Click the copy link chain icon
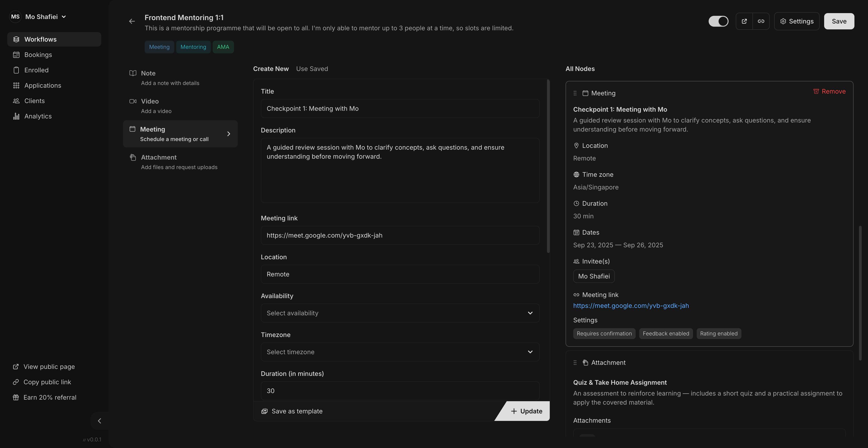 (x=761, y=21)
